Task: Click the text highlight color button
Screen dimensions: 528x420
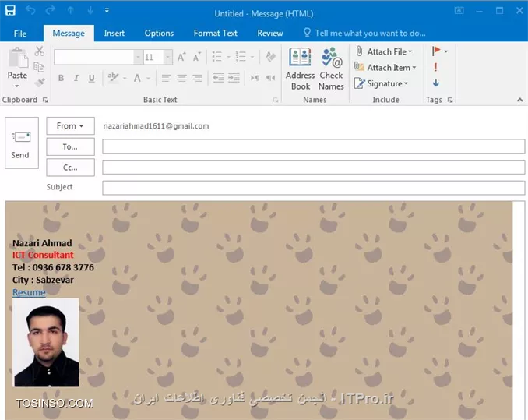Action: pyautogui.click(x=113, y=78)
